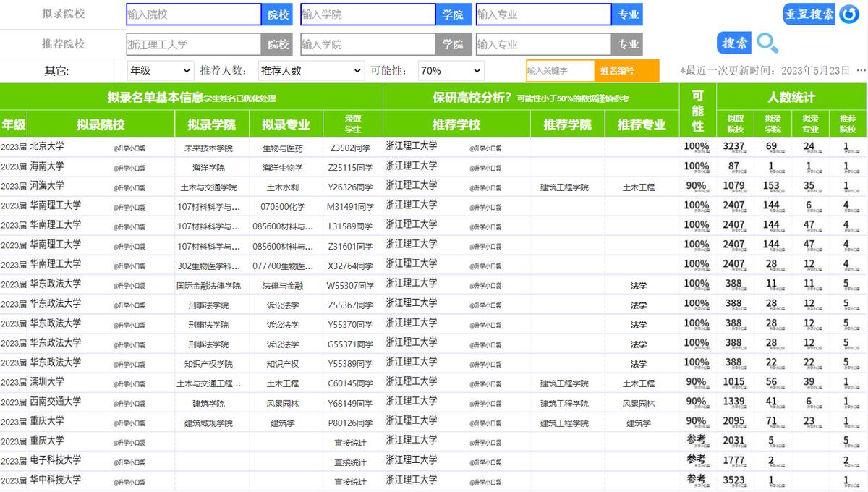Click the blue 专业 button in the top row
The height and width of the screenshot is (492, 868).
pyautogui.click(x=627, y=14)
